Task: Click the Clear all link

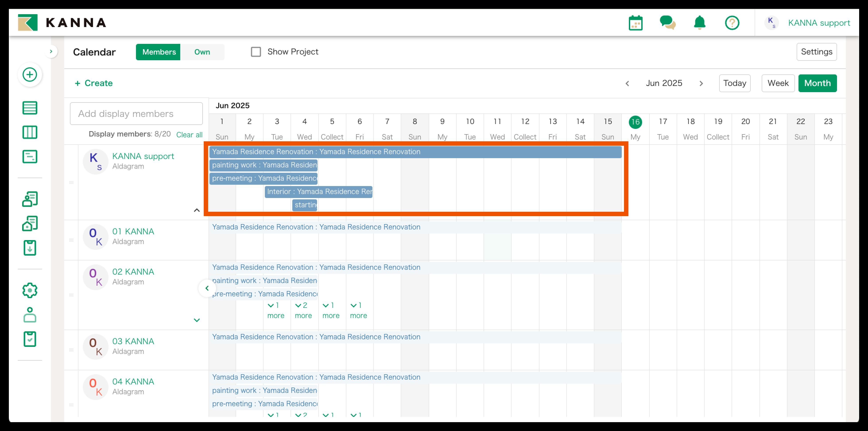Action: point(189,135)
